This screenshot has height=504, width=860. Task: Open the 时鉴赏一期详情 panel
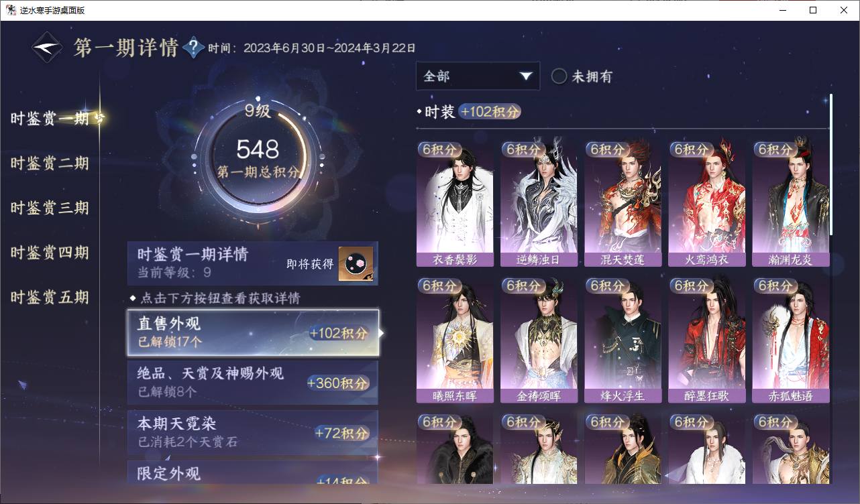[253, 263]
